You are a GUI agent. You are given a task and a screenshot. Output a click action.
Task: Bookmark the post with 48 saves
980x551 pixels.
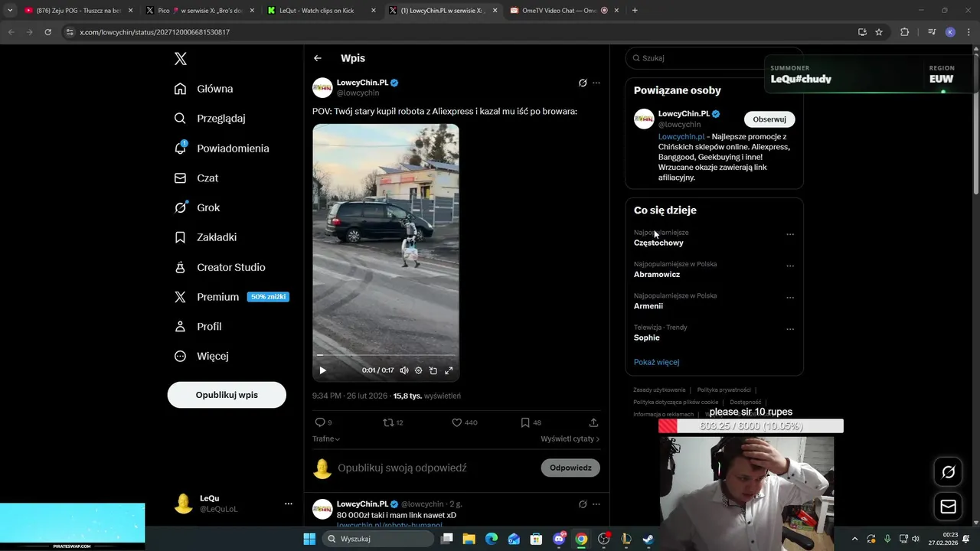(531, 422)
